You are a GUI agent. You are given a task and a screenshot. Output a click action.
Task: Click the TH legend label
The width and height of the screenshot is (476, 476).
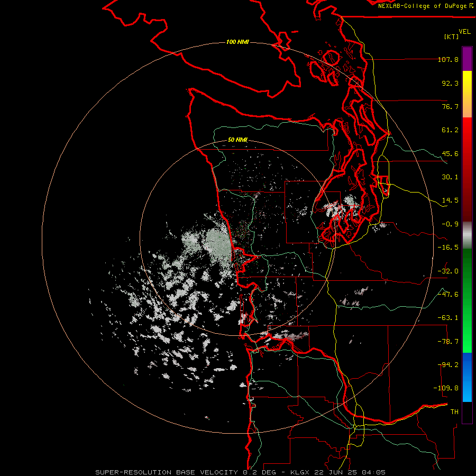coord(454,412)
